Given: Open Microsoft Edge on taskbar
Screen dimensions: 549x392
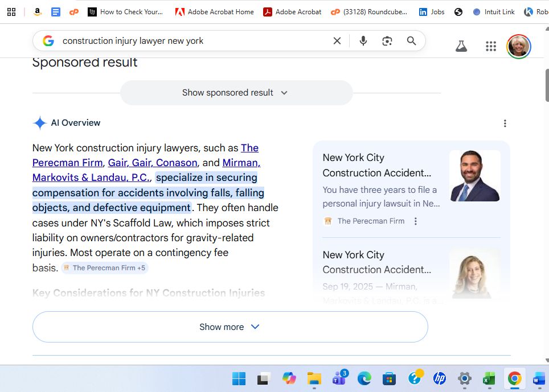Looking at the screenshot, I should pyautogui.click(x=364, y=378).
